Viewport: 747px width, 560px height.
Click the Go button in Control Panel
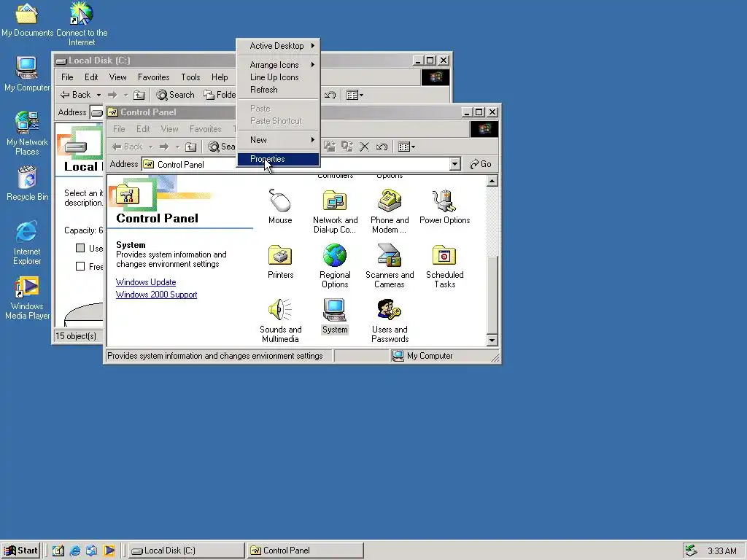tap(481, 164)
